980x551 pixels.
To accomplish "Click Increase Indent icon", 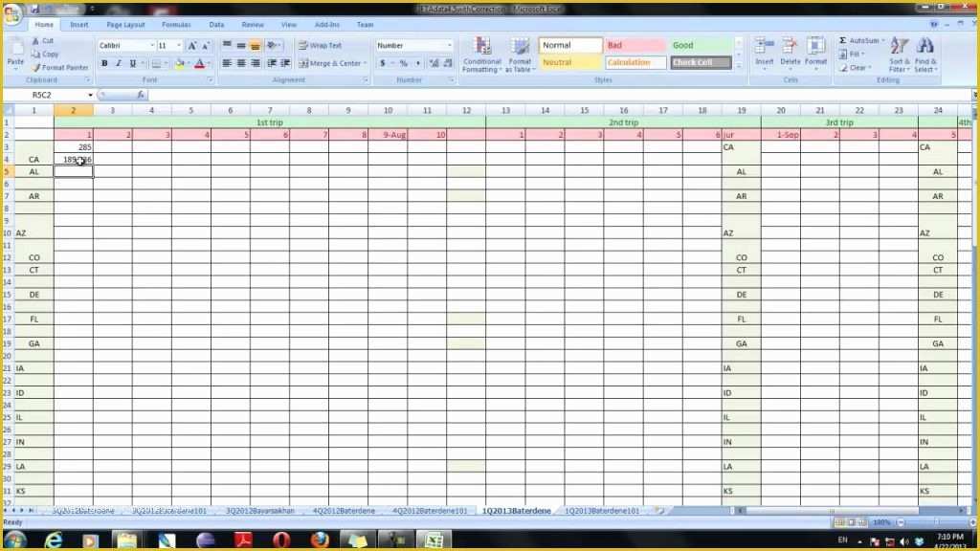I will [285, 64].
